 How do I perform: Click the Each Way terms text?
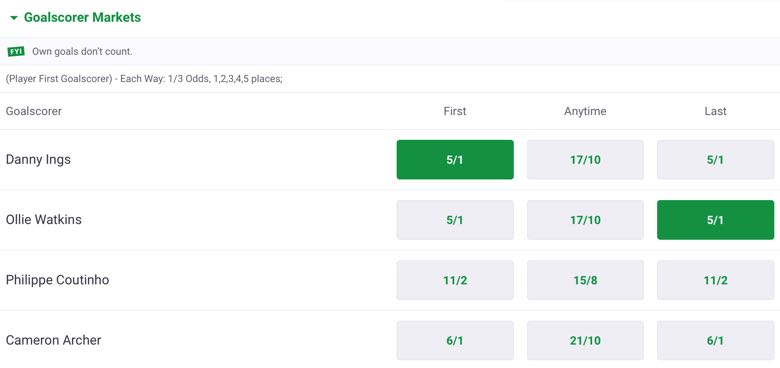pos(144,79)
